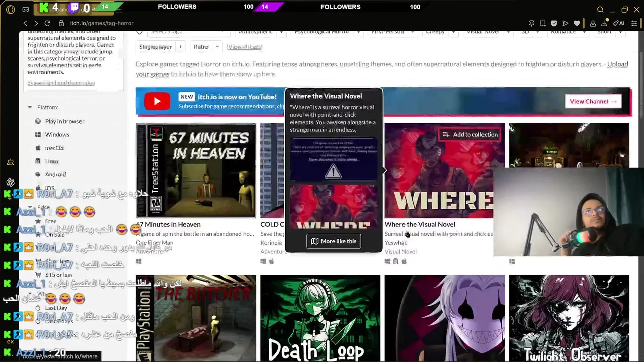The height and width of the screenshot is (362, 644).
Task: Open the 67 Minutes in Heaven cover
Action: pos(196,170)
